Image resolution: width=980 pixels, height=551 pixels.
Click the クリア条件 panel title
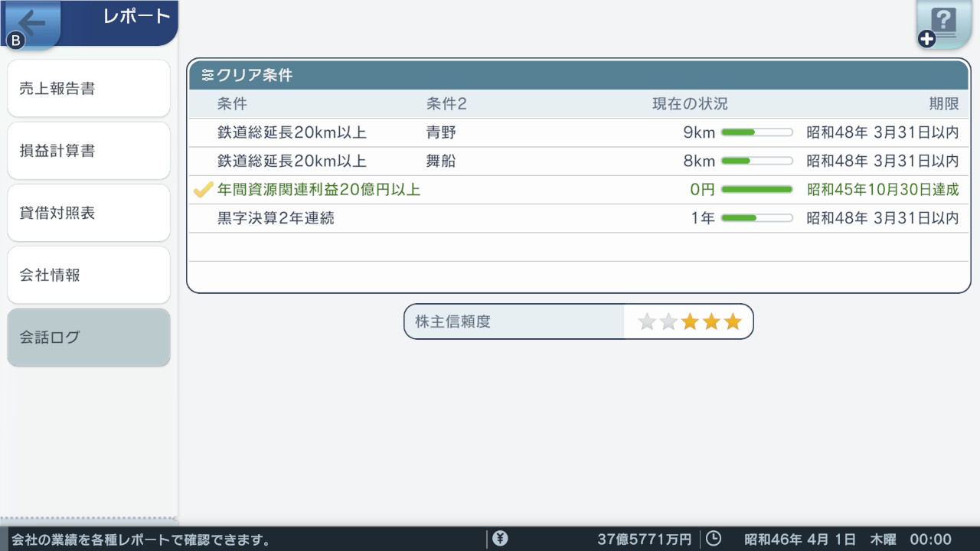[254, 75]
